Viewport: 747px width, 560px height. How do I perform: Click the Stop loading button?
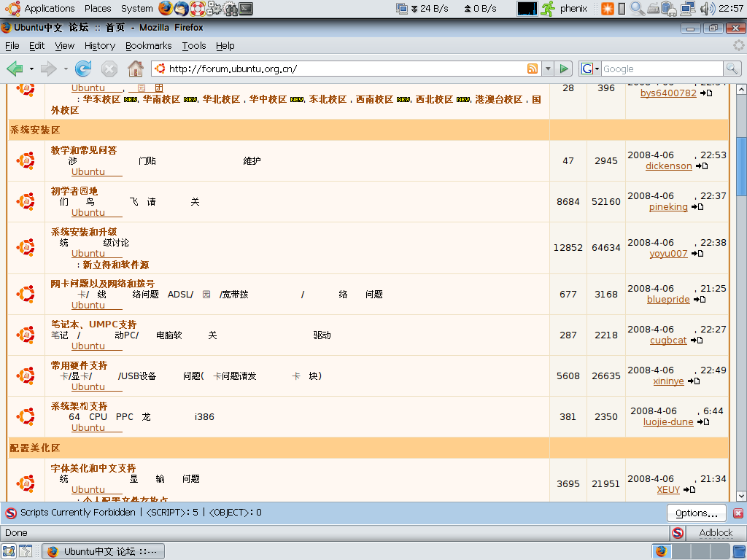tap(109, 69)
